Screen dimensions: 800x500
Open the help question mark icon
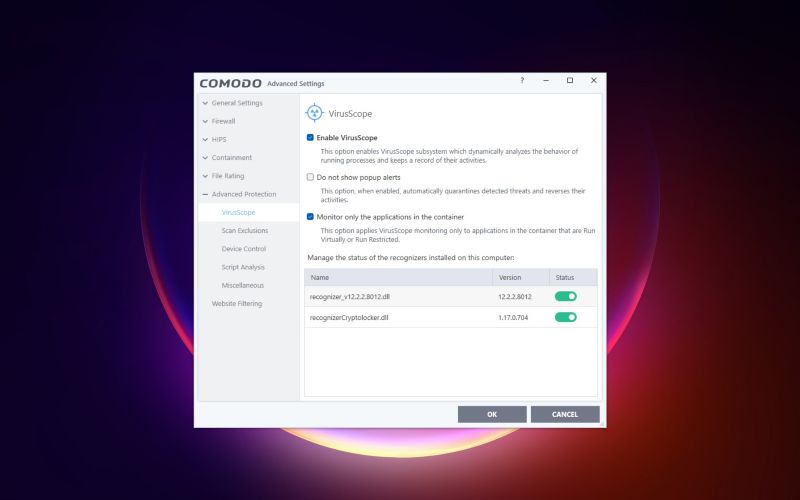click(x=522, y=81)
